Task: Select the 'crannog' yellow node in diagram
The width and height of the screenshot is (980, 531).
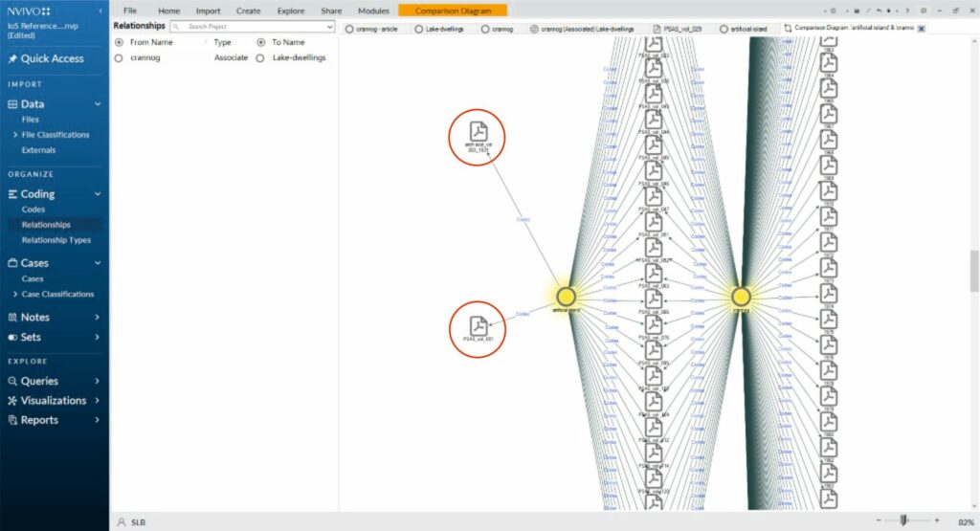Action: tap(741, 296)
